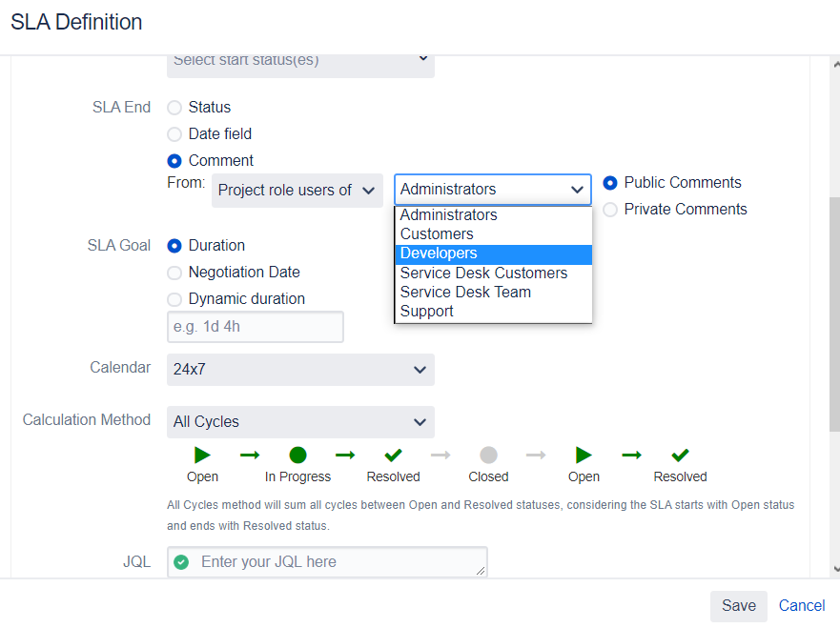Screen dimensions: 840x628
Task: Click the SLA goal duration input field
Action: click(255, 326)
